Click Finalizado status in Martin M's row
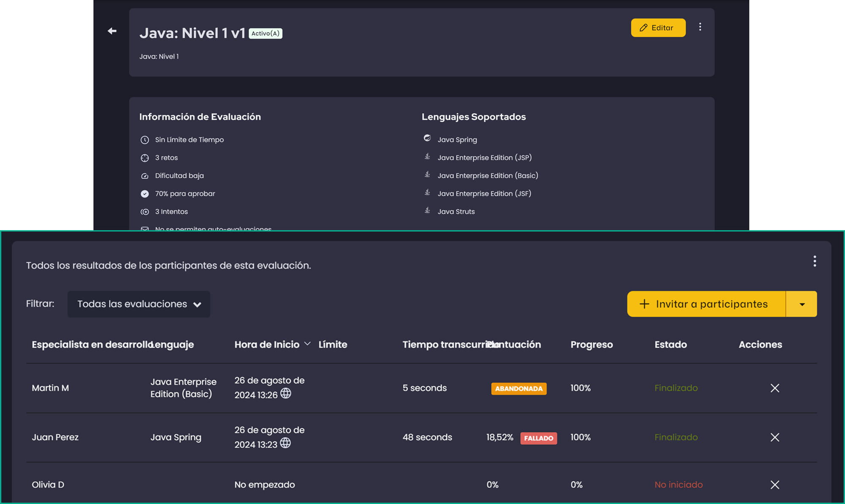845x504 pixels. click(x=676, y=388)
